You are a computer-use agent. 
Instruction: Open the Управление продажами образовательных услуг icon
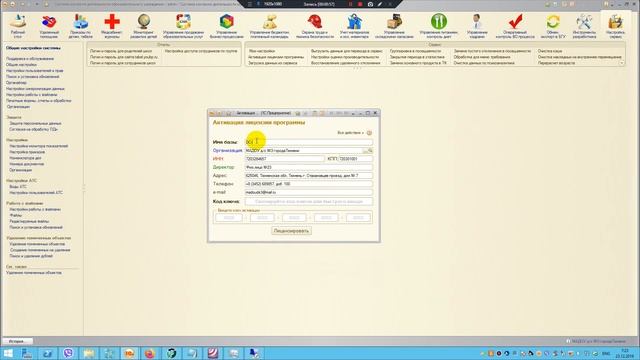(183, 26)
